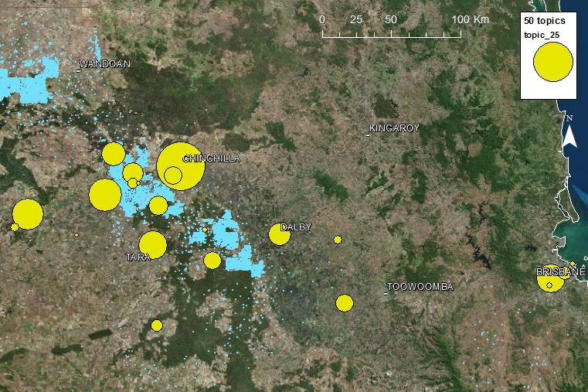This screenshot has height=392, width=588.
Task: Click the KINGAROY town label
Action: [394, 128]
